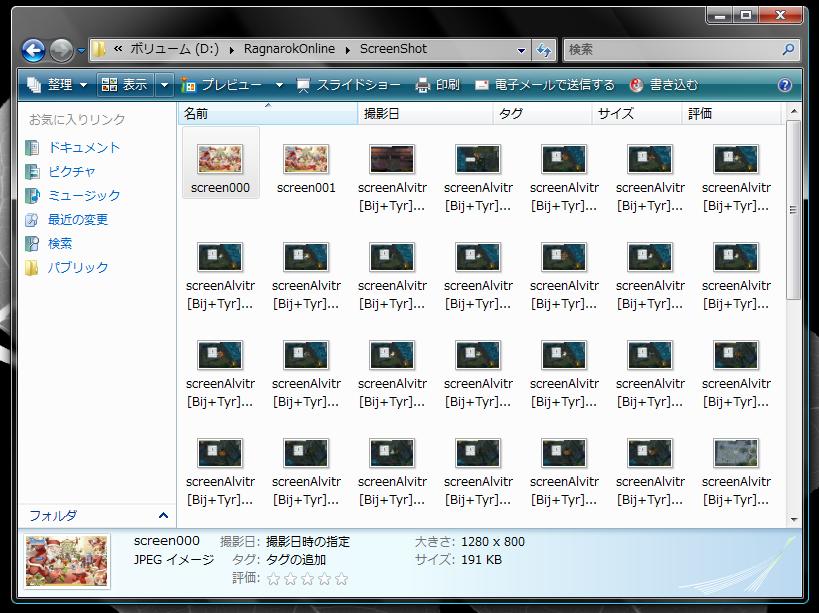Click the 表示 views button
The image size is (819, 613).
tap(125, 85)
